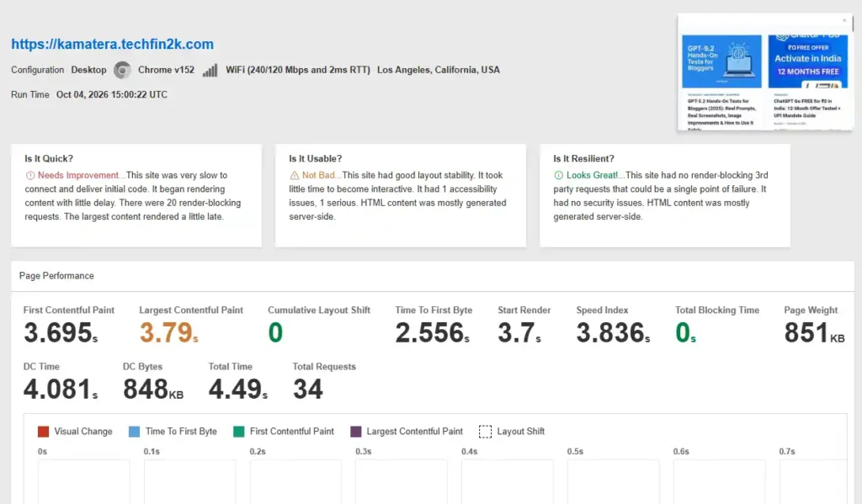Click the Total Time value 4.49s
The width and height of the screenshot is (862, 504).
click(x=238, y=389)
